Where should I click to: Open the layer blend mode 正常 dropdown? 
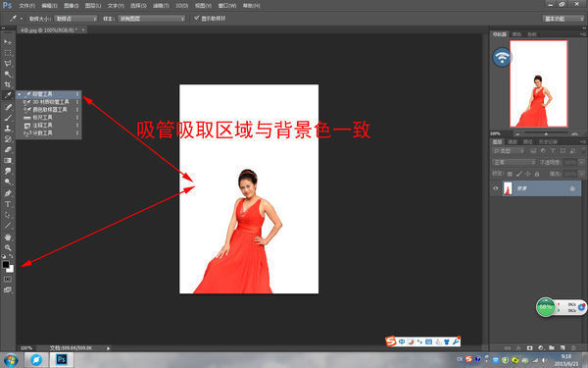pos(514,162)
